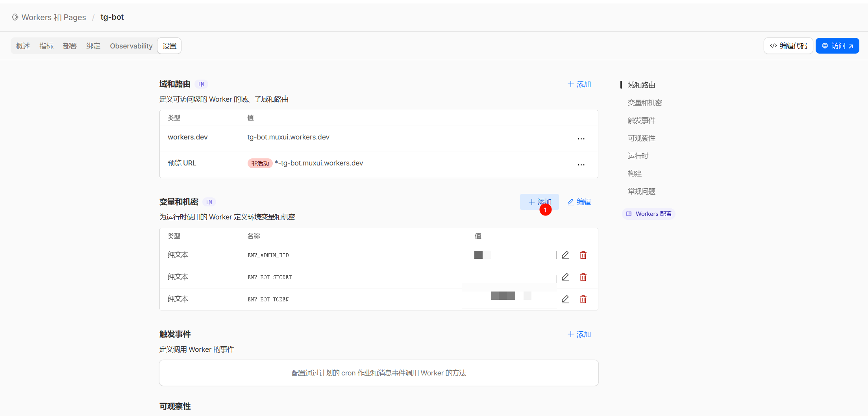The image size is (868, 416).
Task: Open the 部署 tab
Action: coord(70,46)
